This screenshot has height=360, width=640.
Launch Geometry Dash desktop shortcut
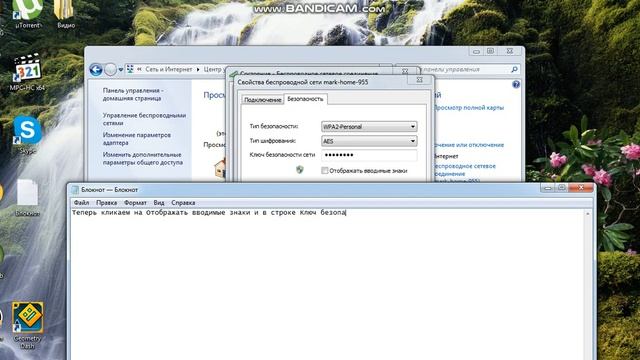pos(27,325)
